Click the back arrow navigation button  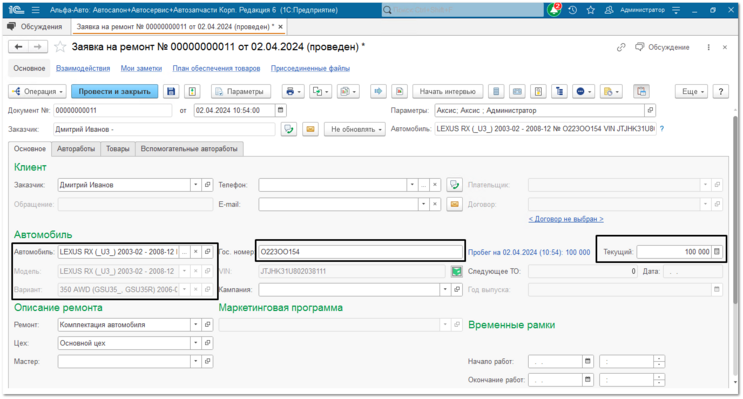[x=18, y=46]
